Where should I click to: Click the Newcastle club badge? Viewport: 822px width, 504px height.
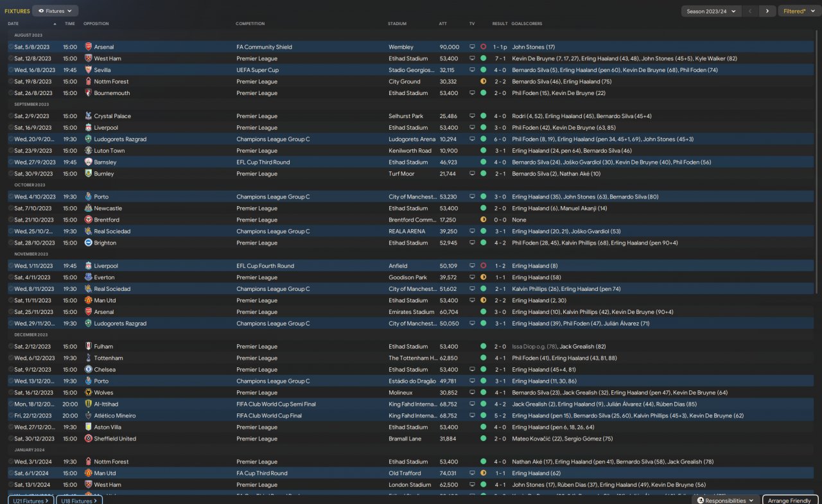coord(88,209)
